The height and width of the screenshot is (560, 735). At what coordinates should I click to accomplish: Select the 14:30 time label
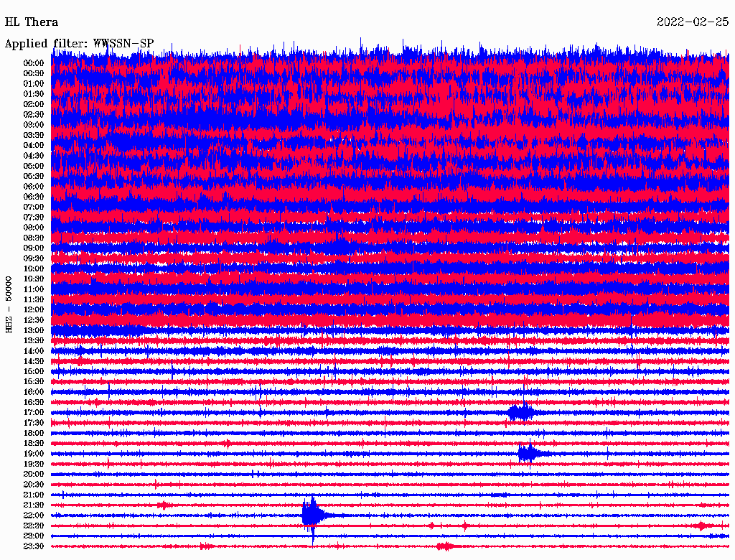[34, 361]
